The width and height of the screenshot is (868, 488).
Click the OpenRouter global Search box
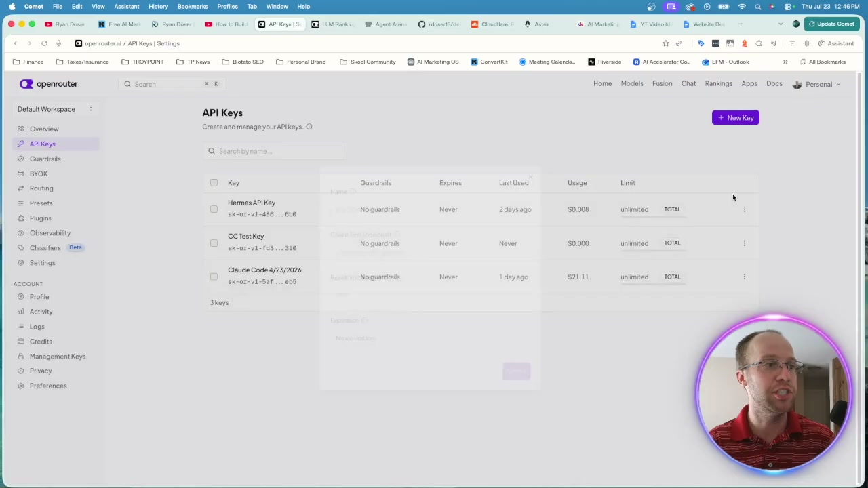click(172, 84)
